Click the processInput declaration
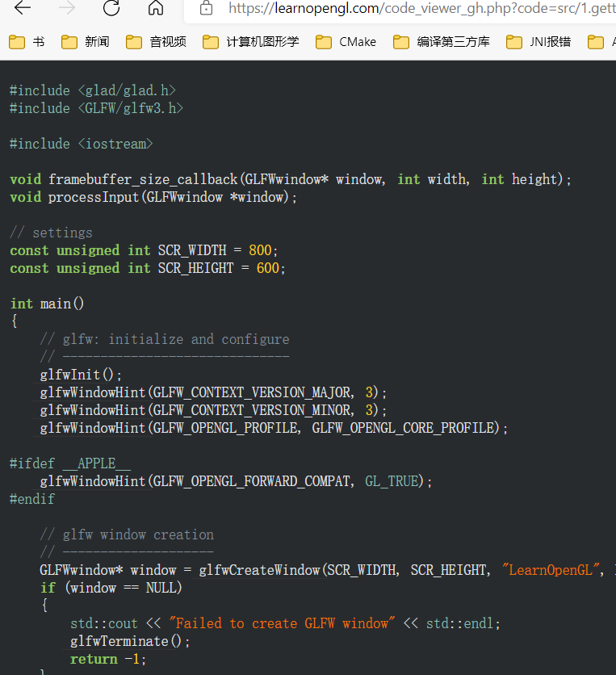This screenshot has height=675, width=616. [153, 197]
